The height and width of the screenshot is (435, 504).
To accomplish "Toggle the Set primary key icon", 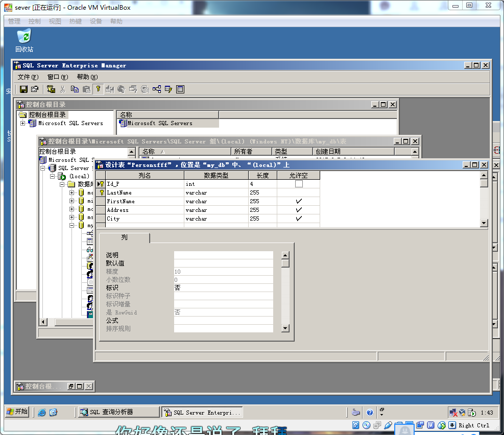I will click(x=99, y=89).
